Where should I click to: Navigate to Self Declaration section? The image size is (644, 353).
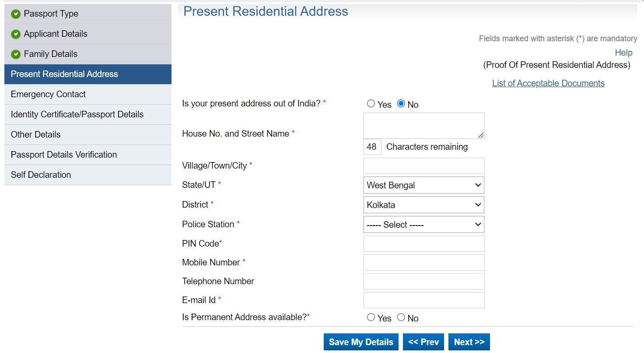pyautogui.click(x=41, y=175)
